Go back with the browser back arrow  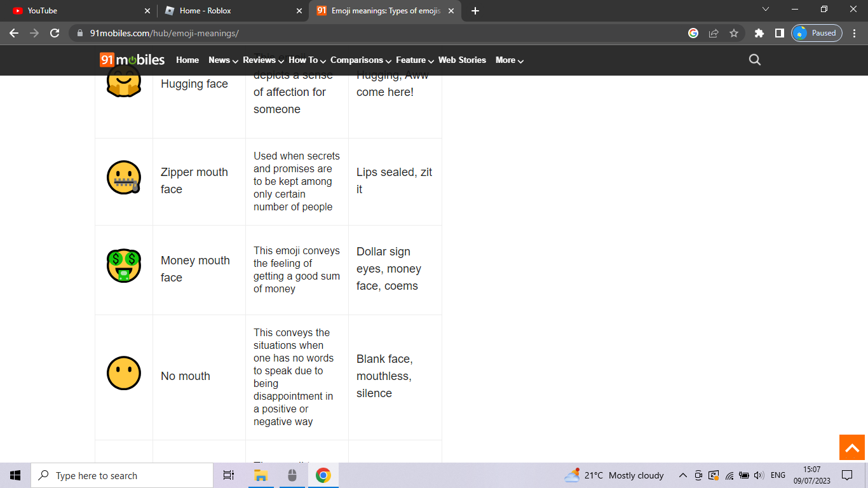tap(14, 33)
